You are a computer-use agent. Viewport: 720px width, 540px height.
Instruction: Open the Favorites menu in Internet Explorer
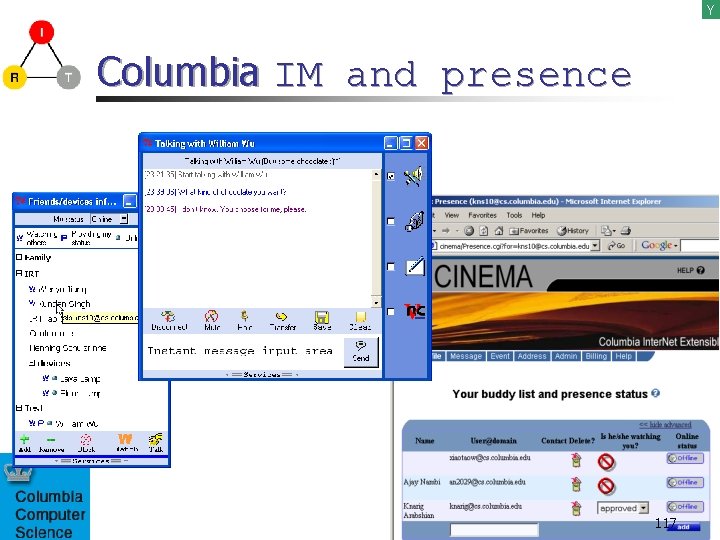click(482, 215)
